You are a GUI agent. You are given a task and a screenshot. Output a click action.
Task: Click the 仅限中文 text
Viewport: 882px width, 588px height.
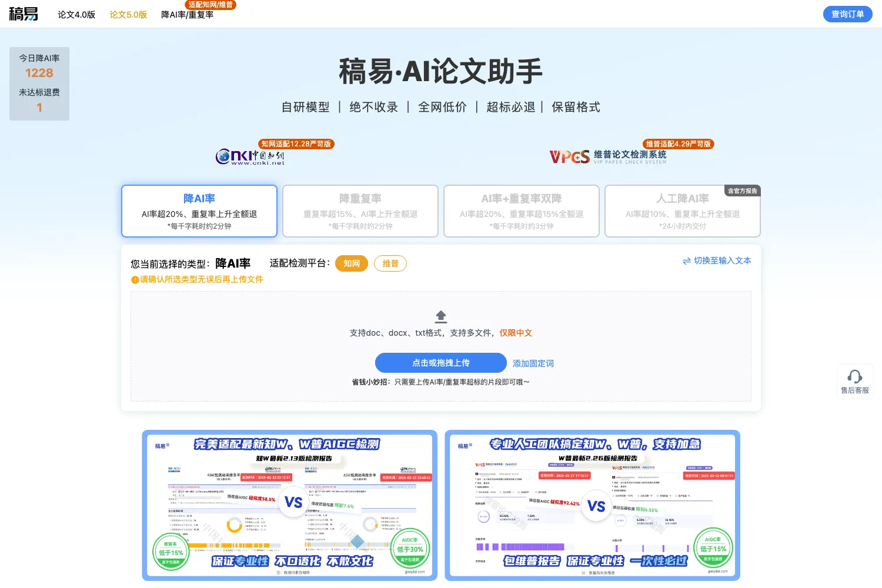[516, 333]
